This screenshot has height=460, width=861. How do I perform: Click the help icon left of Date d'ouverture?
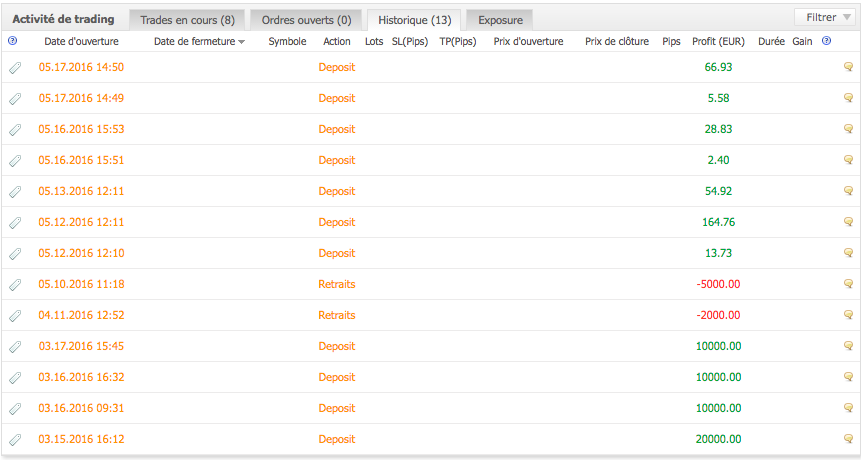12,41
